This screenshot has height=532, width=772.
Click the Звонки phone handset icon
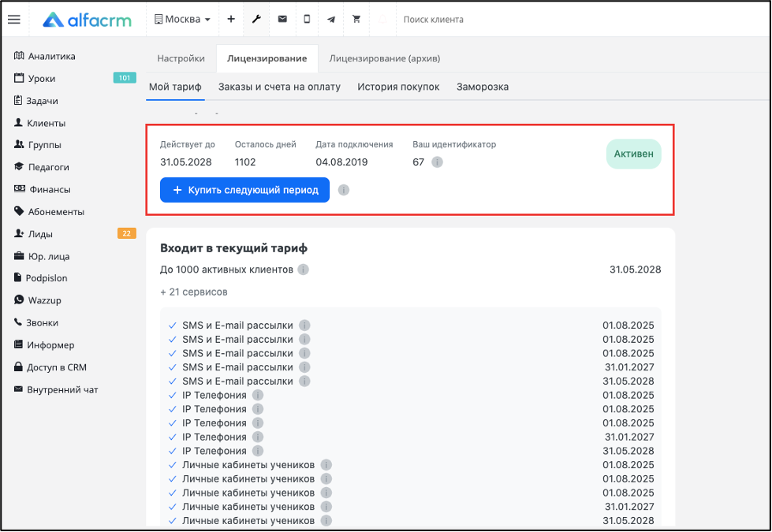coord(18,322)
